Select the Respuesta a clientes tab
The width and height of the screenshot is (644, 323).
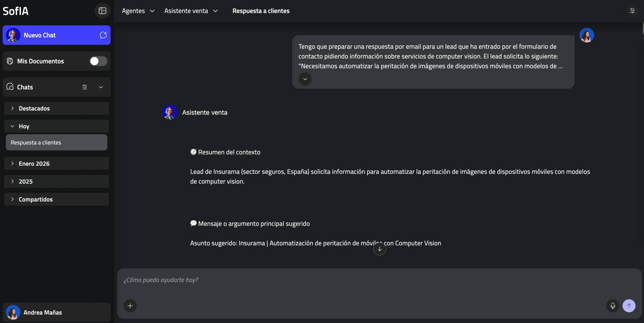[x=261, y=11]
